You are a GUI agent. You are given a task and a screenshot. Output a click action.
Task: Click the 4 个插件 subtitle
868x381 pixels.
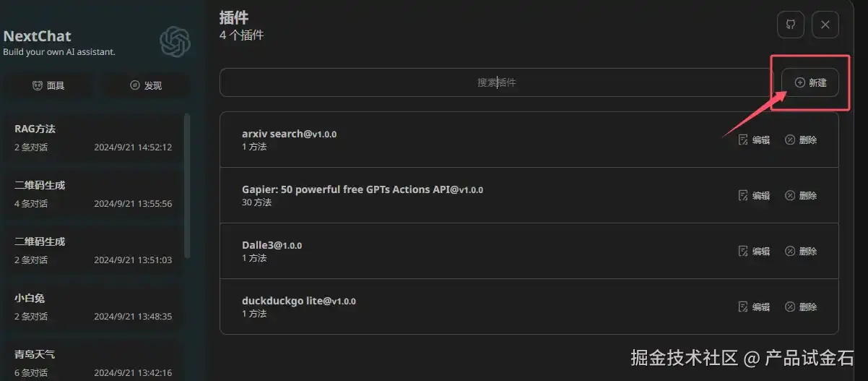pyautogui.click(x=241, y=35)
